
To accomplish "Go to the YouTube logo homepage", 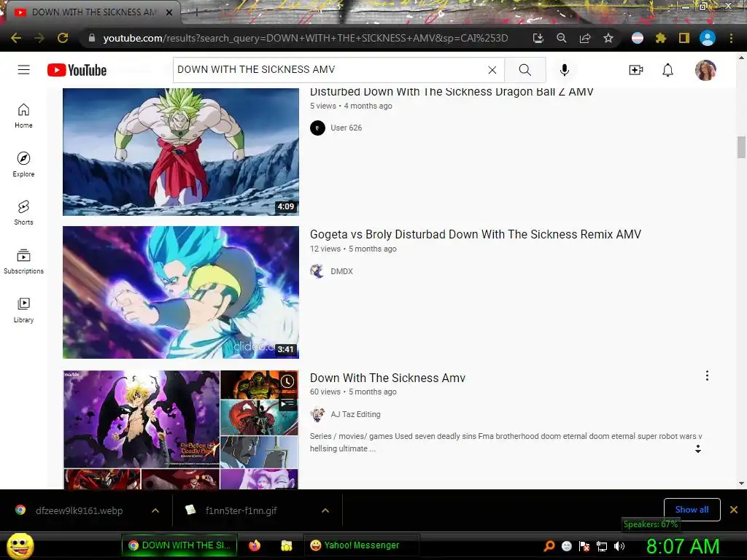I will pos(77,70).
